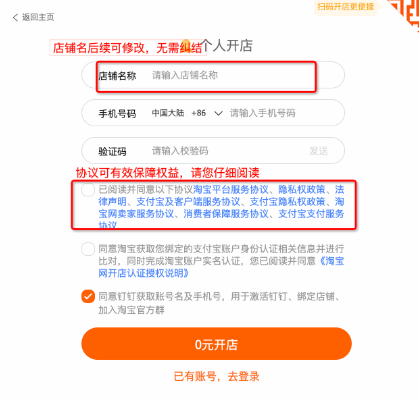Check the 已阅读并同意以下协议 checkbox

tap(88, 190)
